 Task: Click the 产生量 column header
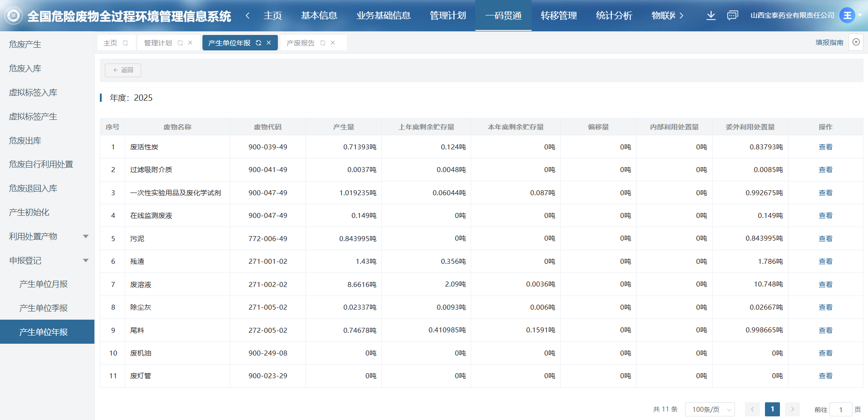[344, 127]
